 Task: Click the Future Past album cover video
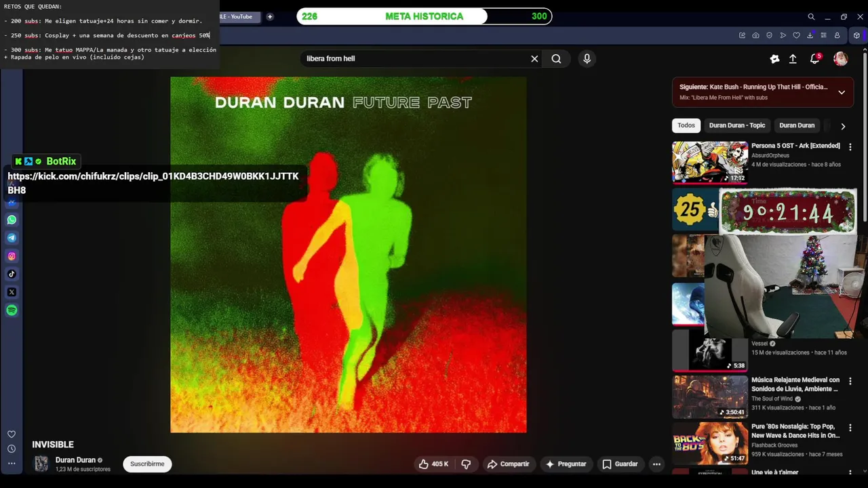(x=348, y=254)
